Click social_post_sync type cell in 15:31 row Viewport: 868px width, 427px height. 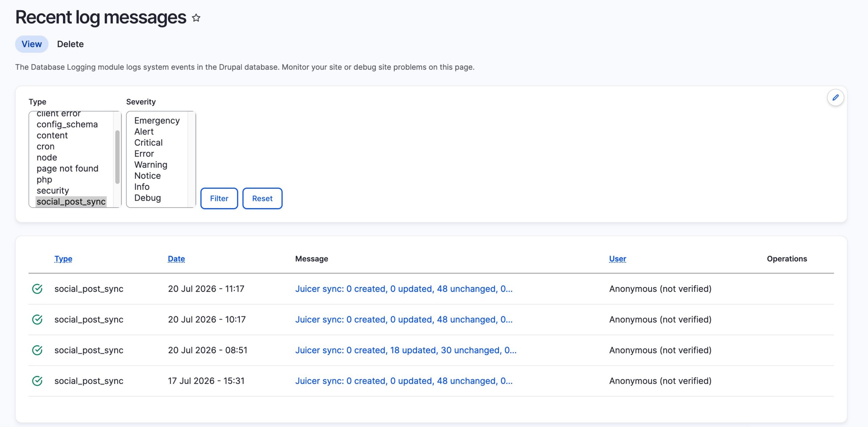[89, 381]
